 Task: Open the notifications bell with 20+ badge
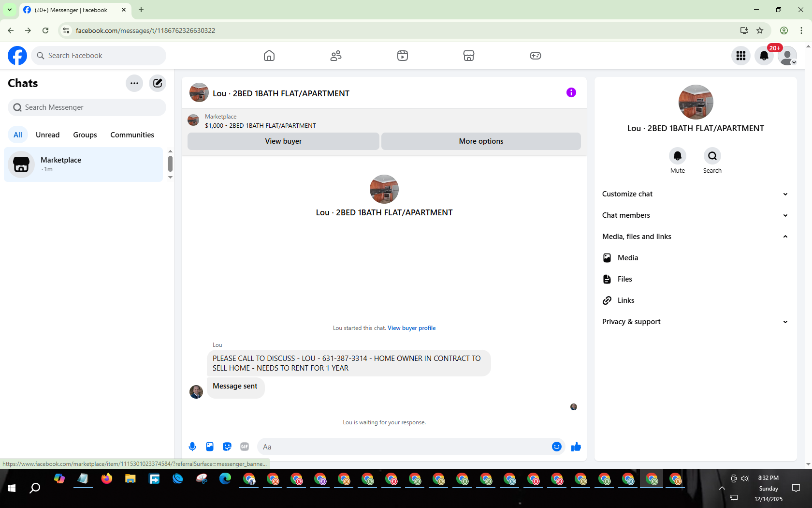(764, 56)
